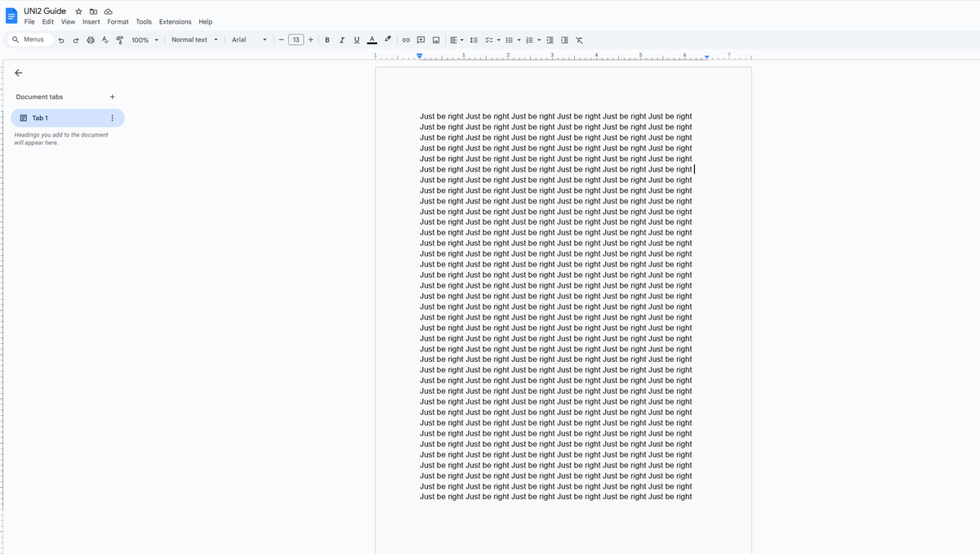Click the left indent marker on the ruler
This screenshot has width=980, height=554.
[420, 56]
